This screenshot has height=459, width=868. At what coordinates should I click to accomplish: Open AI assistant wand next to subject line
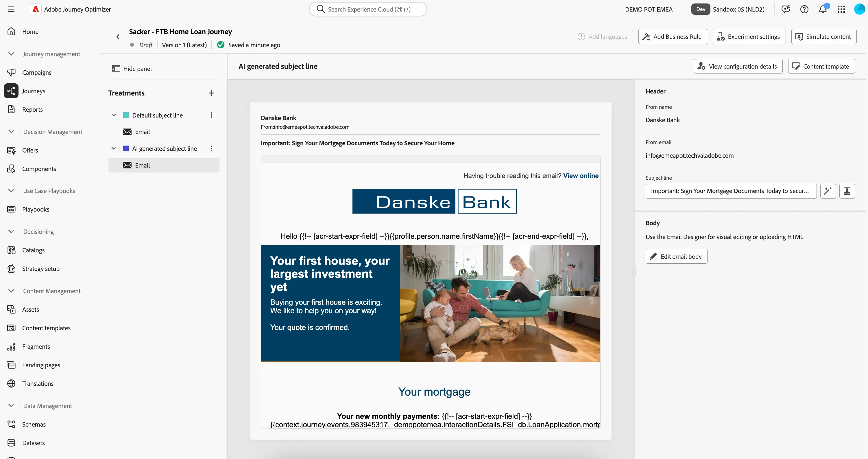(x=828, y=191)
